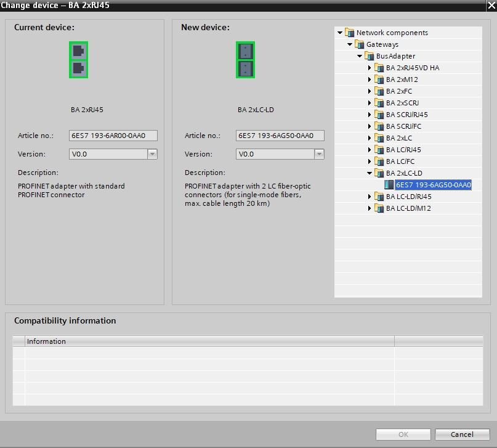The height and width of the screenshot is (448, 497).
Task: Click the BA LC/FC folder icon
Action: click(x=379, y=161)
